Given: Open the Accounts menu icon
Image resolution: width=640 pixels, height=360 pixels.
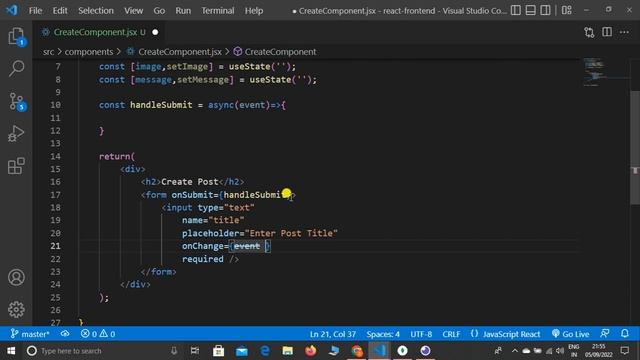Looking at the screenshot, I should coord(16,278).
